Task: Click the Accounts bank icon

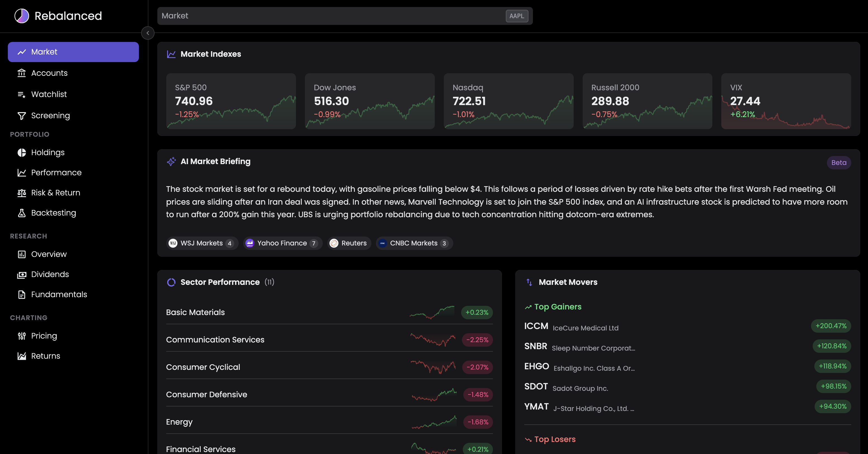Action: tap(22, 73)
